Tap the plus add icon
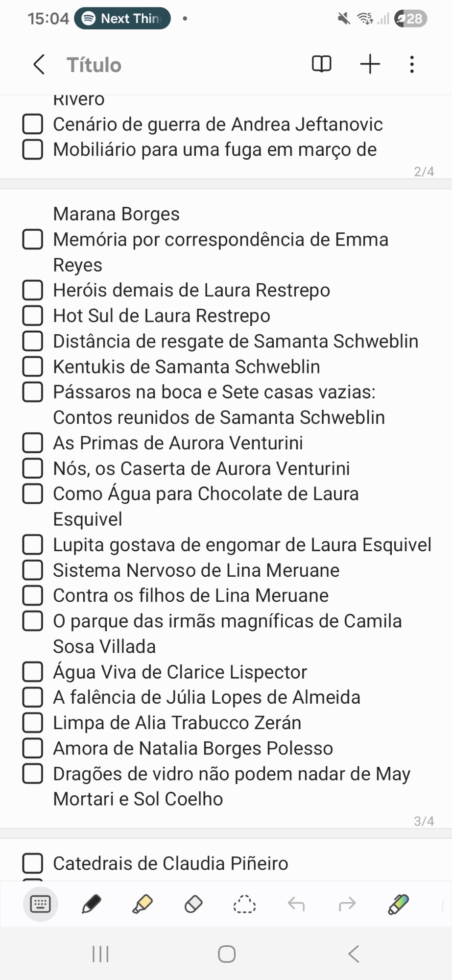Viewport: 452px width, 980px height. click(370, 64)
